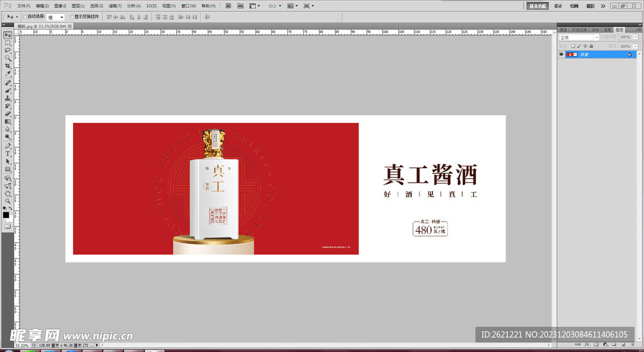
Task: Switch to the 摄影 workspace
Action: tap(590, 6)
